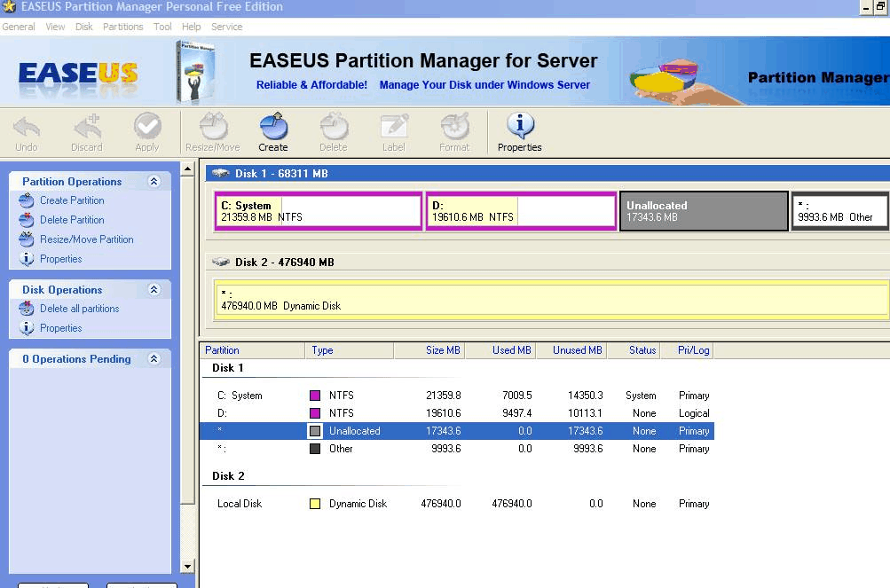
Task: Click the Discard toolbar icon
Action: click(87, 127)
